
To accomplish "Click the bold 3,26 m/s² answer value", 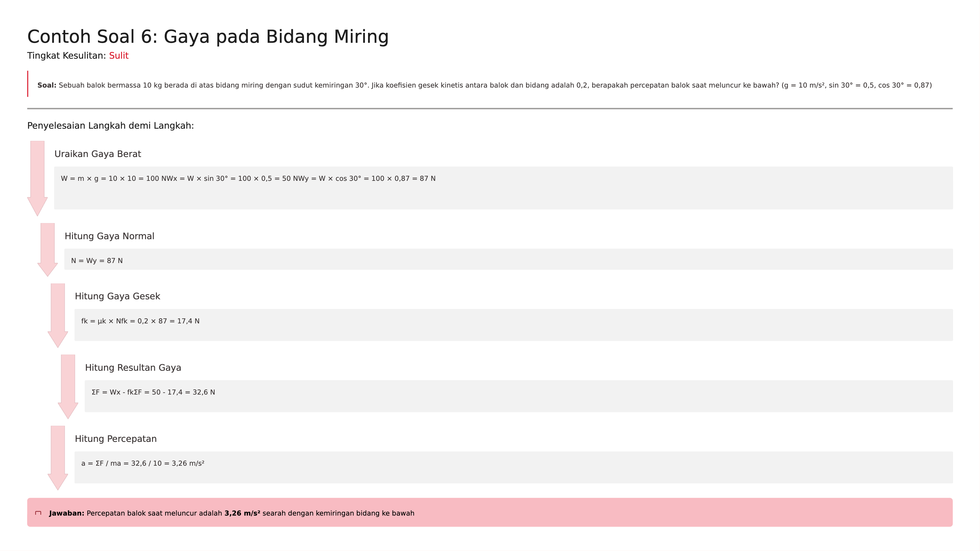I will click(242, 513).
